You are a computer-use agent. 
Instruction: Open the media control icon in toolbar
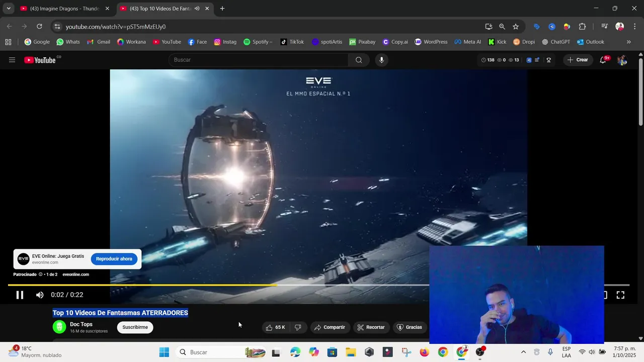pyautogui.click(x=604, y=27)
